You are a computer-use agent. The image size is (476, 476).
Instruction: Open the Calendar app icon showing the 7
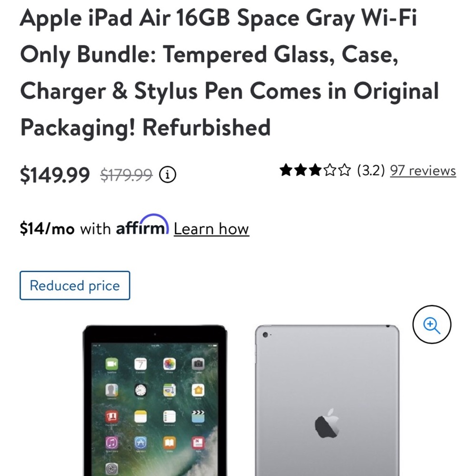click(140, 365)
